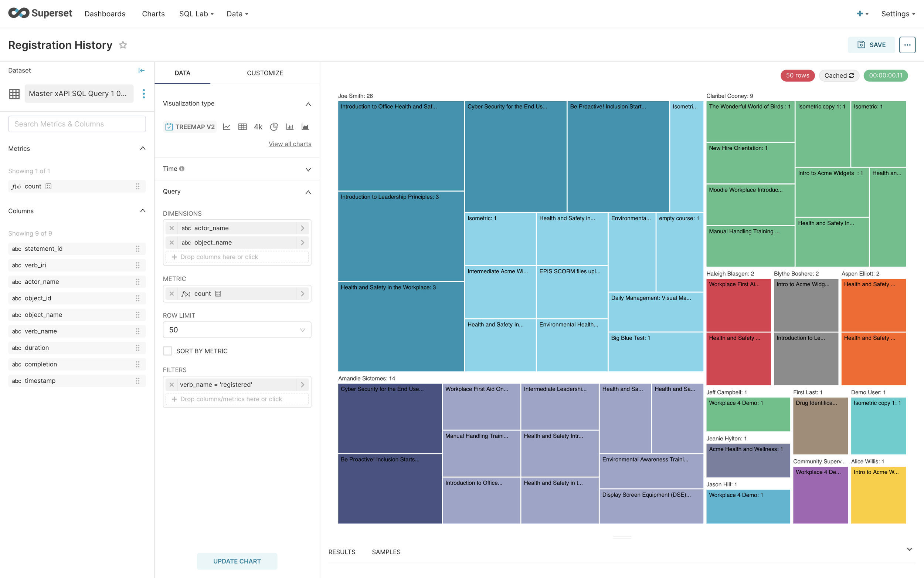Click the dimensions drop columns area

[237, 257]
